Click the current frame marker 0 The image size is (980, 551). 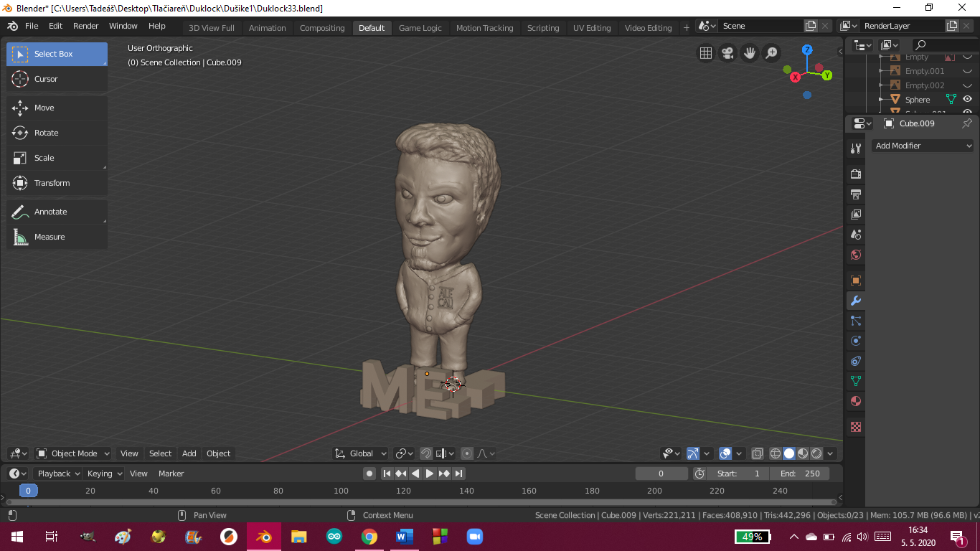(28, 491)
